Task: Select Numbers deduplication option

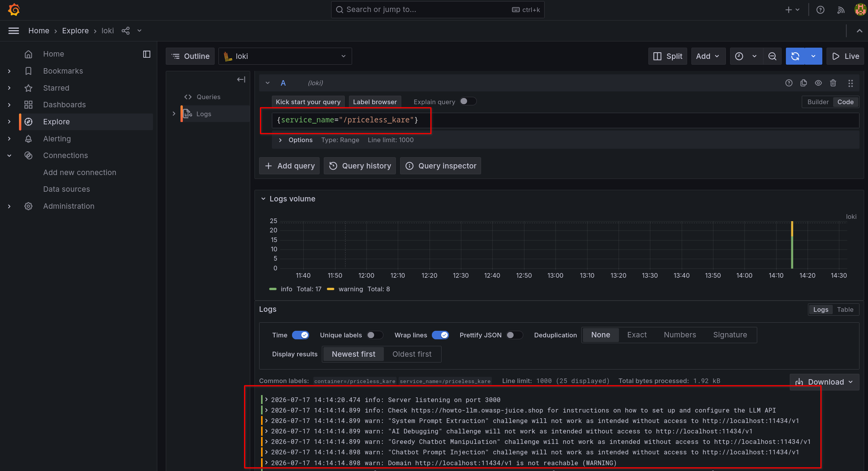Action: point(680,335)
